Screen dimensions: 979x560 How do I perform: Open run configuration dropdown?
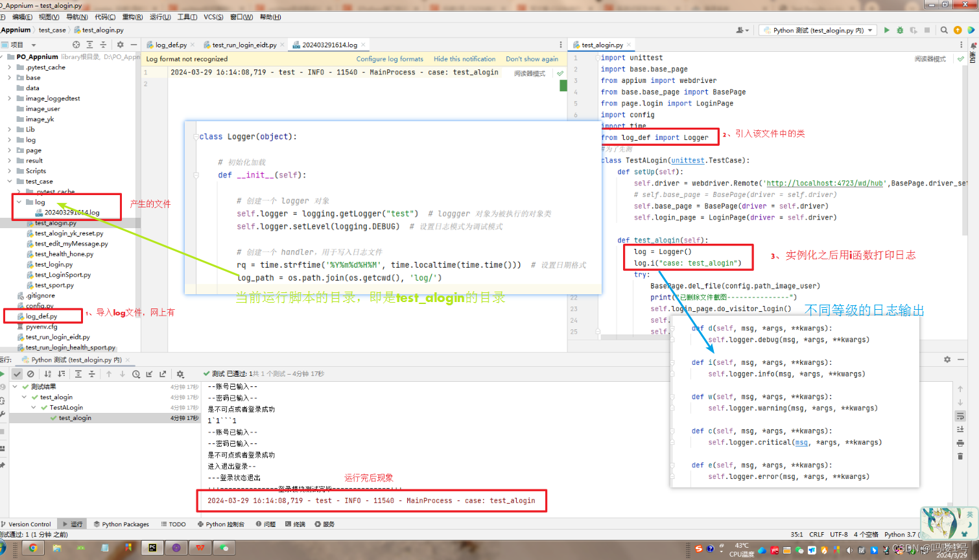click(818, 30)
